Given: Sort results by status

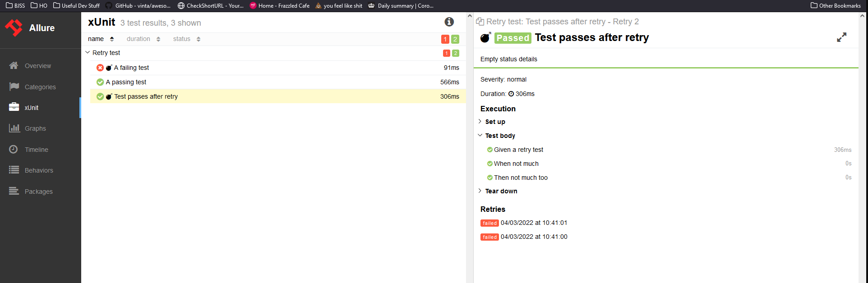Looking at the screenshot, I should [x=186, y=39].
